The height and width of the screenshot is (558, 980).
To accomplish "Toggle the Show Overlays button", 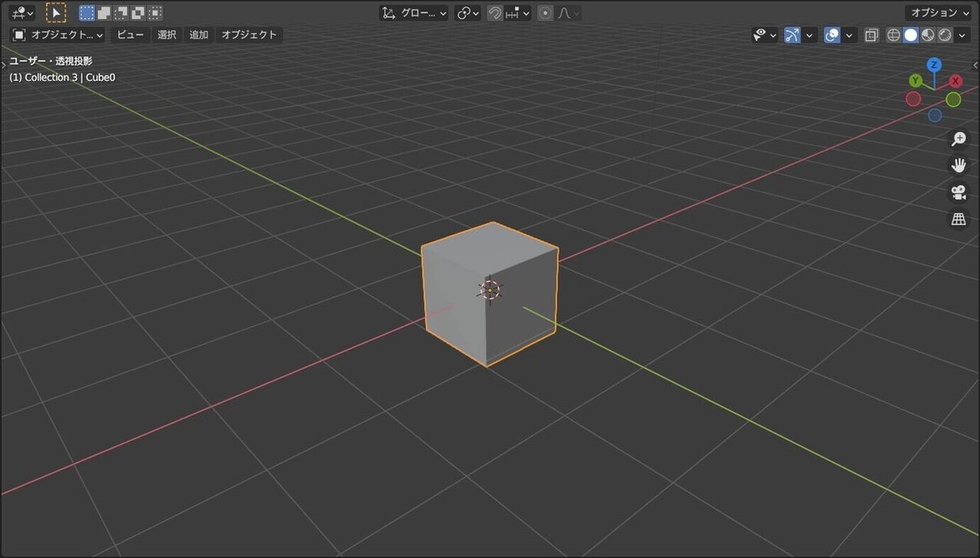I will pyautogui.click(x=832, y=35).
